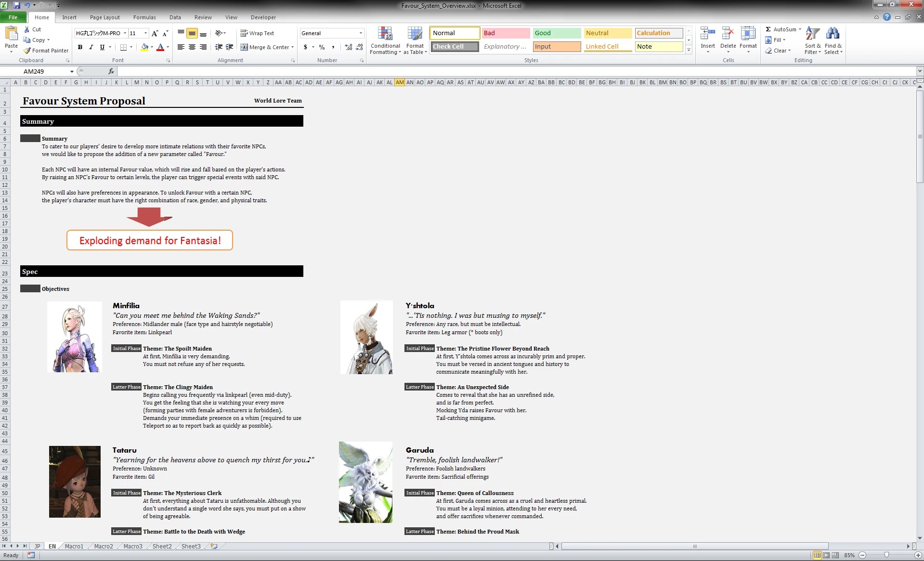Toggle Middle Align vertical alignment
Image resolution: width=924 pixels, height=561 pixels.
(192, 33)
